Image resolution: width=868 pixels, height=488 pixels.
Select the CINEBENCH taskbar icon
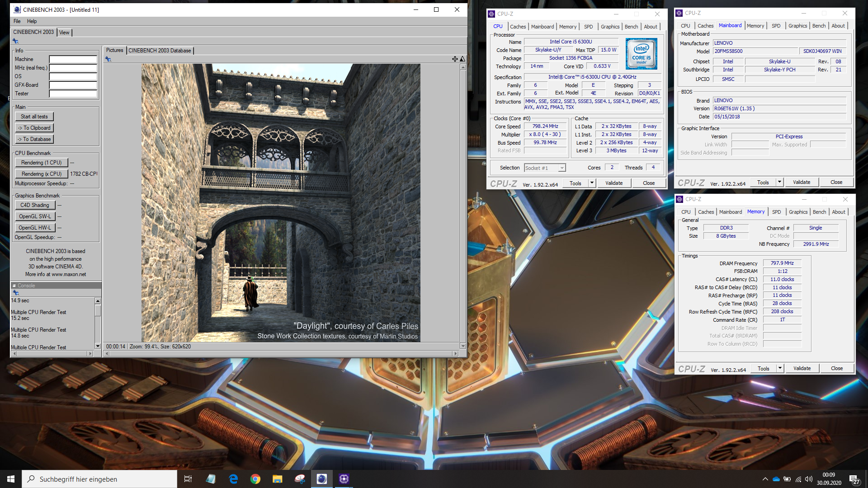point(322,479)
